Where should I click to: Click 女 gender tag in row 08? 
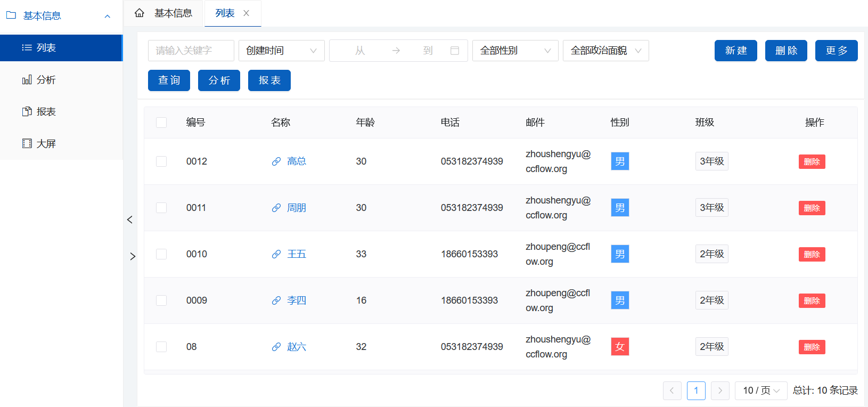pyautogui.click(x=620, y=347)
